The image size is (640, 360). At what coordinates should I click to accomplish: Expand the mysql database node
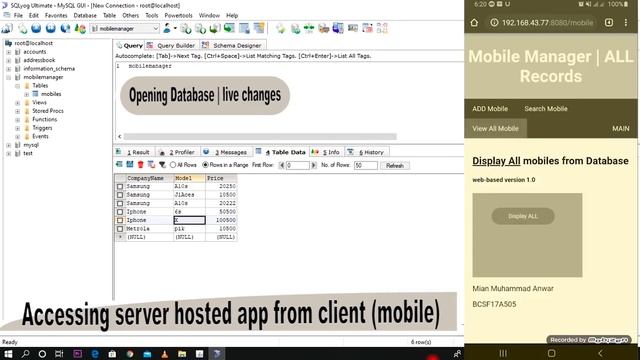[9, 145]
